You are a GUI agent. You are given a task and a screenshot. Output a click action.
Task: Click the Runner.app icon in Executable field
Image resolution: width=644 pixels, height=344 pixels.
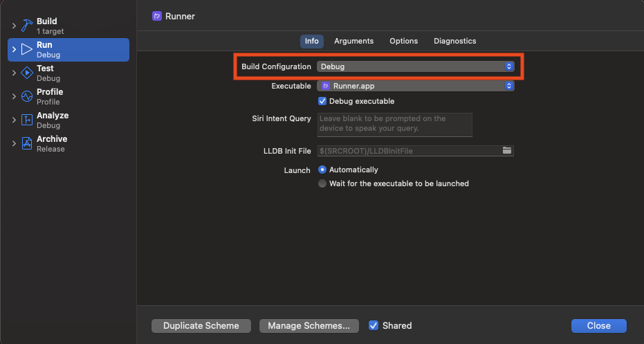(x=326, y=86)
